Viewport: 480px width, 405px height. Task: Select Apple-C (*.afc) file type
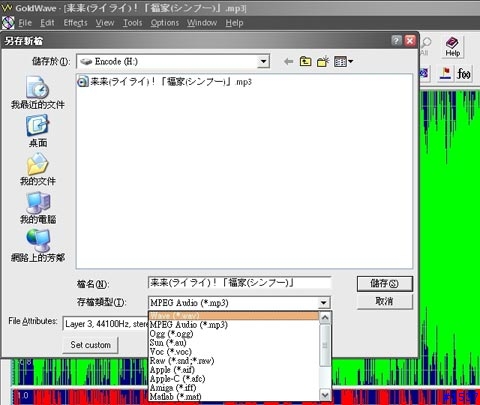point(234,378)
